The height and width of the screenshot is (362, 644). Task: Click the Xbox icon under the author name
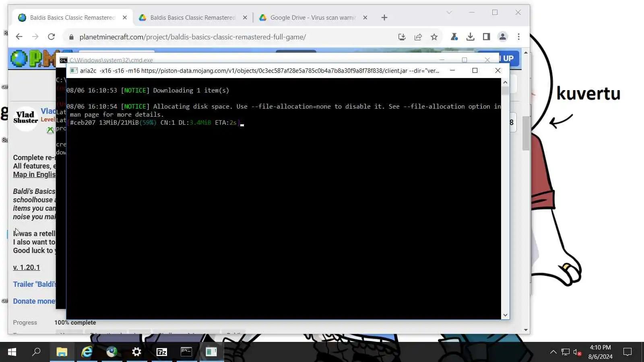[x=50, y=130]
